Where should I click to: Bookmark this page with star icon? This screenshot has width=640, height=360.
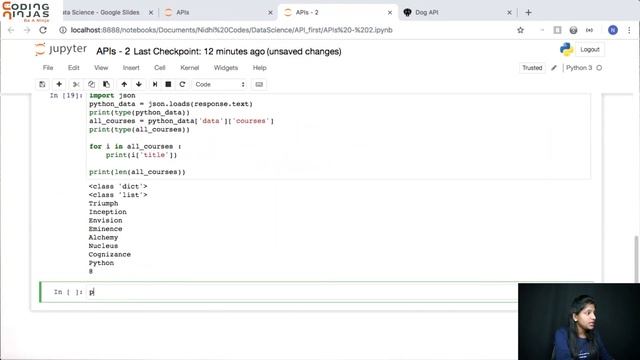520,30
